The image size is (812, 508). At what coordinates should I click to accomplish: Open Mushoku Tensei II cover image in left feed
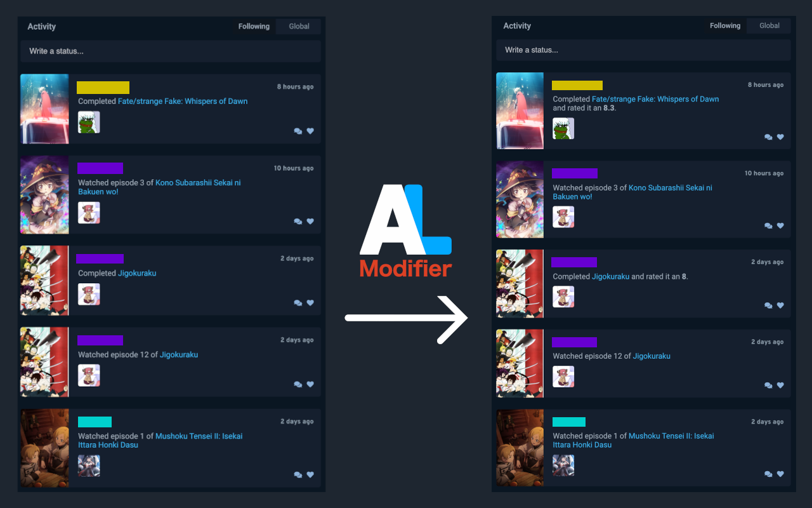click(44, 448)
